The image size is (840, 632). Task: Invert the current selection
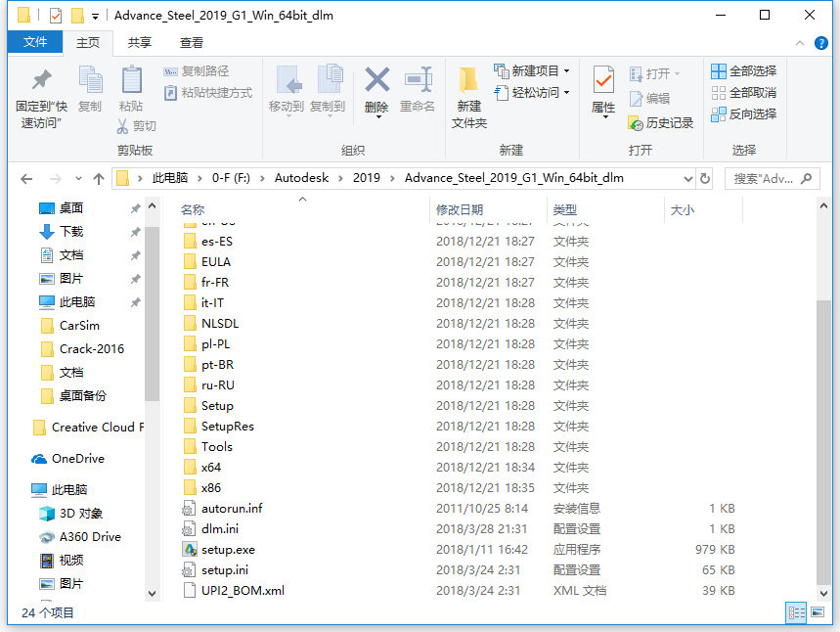pos(743,114)
